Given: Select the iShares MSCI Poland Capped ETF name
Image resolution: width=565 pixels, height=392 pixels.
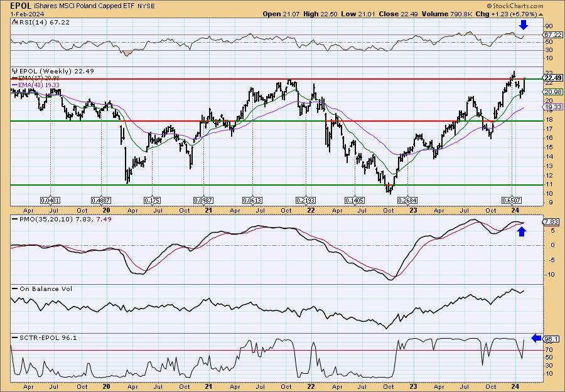Looking at the screenshot, I should click(85, 6).
